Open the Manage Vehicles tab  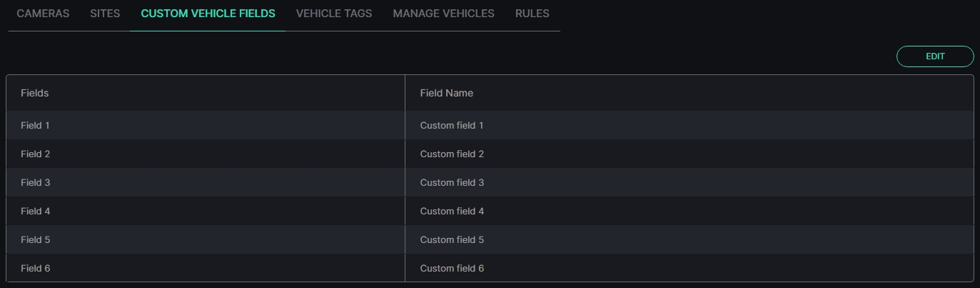tap(443, 14)
